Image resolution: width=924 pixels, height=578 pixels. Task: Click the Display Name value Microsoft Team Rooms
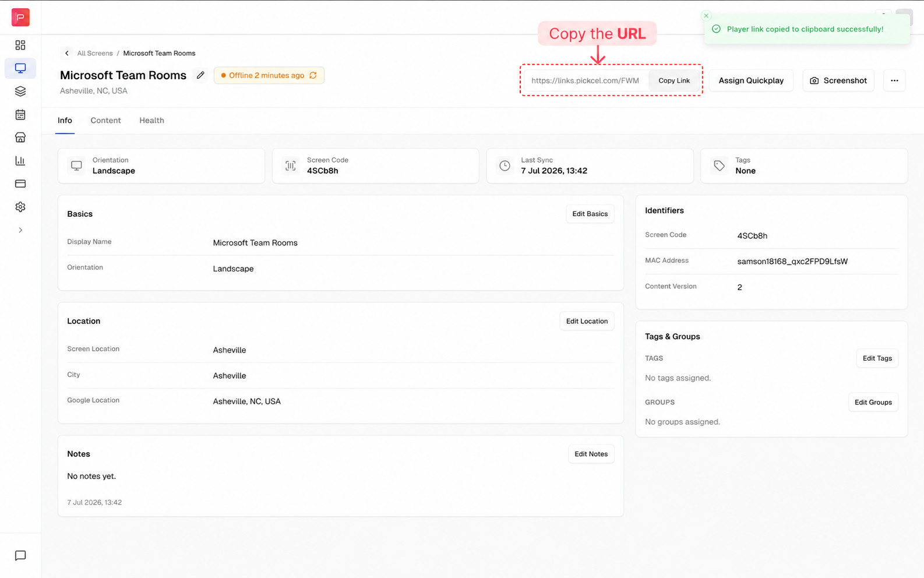255,243
